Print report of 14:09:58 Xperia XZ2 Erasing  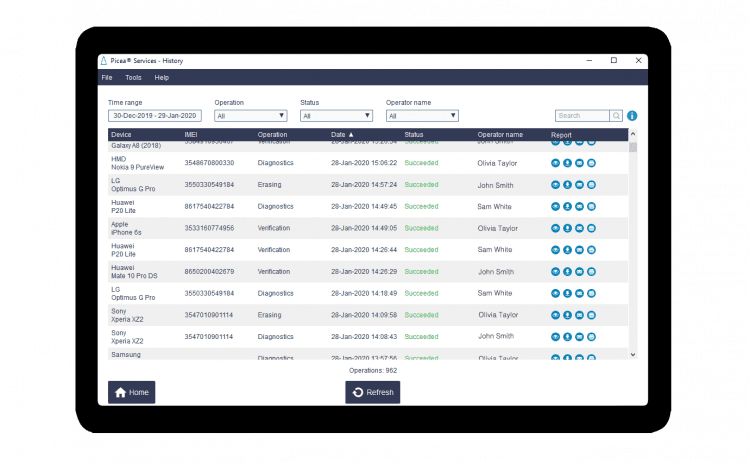click(591, 315)
